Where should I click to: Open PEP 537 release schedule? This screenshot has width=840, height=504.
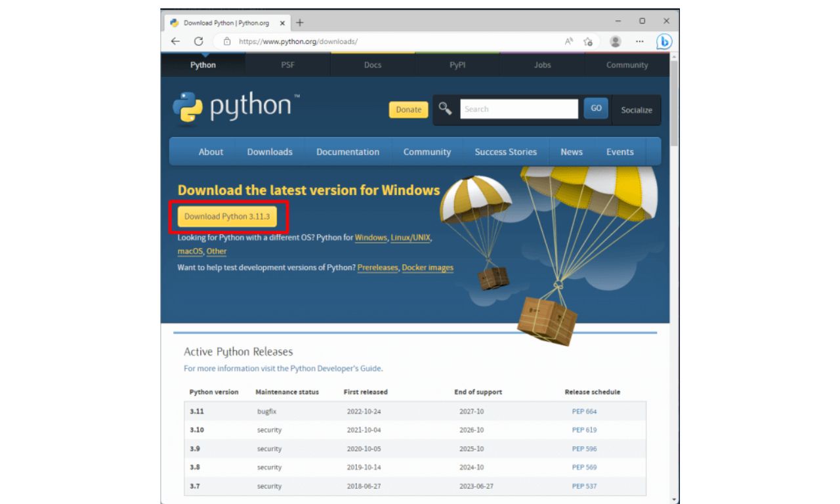pos(584,486)
